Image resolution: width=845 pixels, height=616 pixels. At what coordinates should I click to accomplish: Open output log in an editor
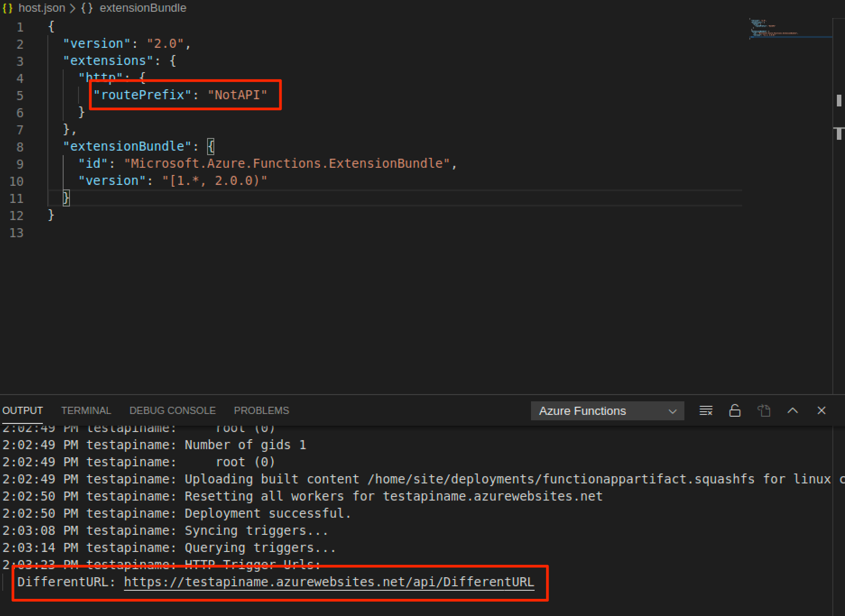point(764,410)
